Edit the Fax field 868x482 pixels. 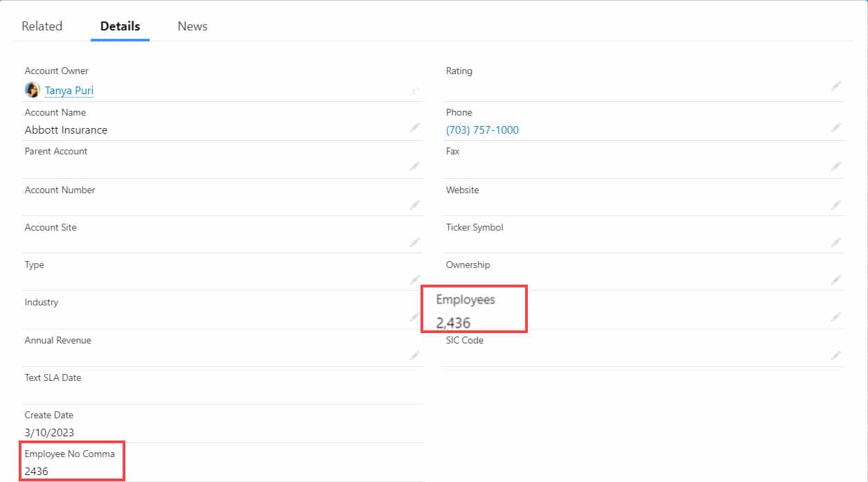(836, 166)
